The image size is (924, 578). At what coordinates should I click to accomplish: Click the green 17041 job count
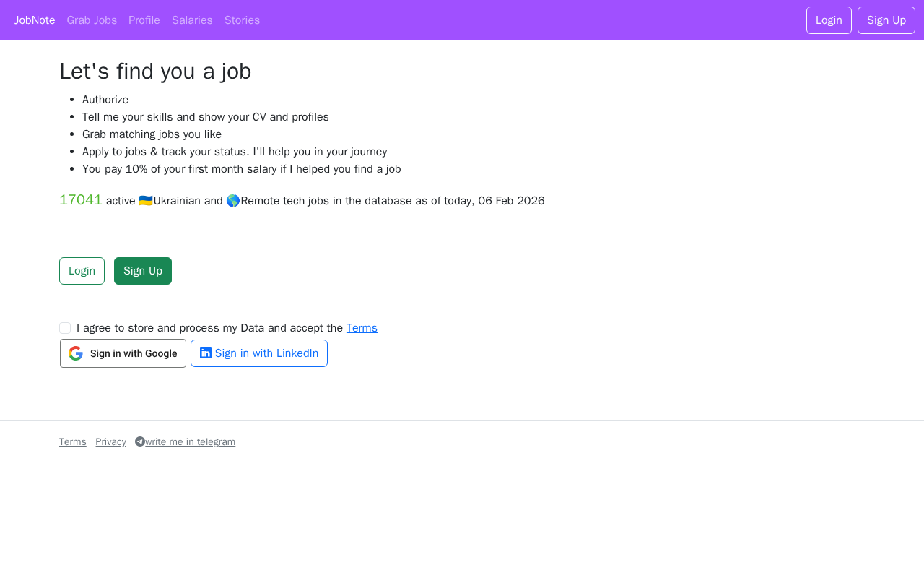[81, 200]
